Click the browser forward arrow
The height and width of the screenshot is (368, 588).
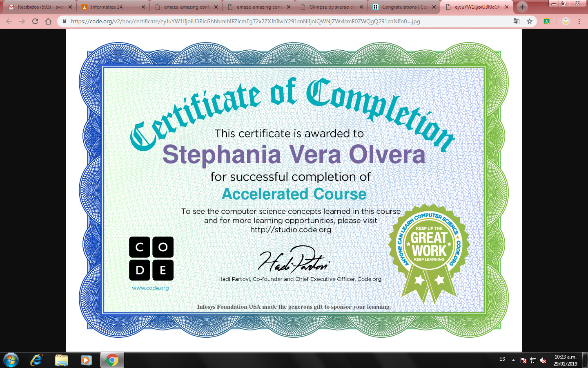coord(22,21)
